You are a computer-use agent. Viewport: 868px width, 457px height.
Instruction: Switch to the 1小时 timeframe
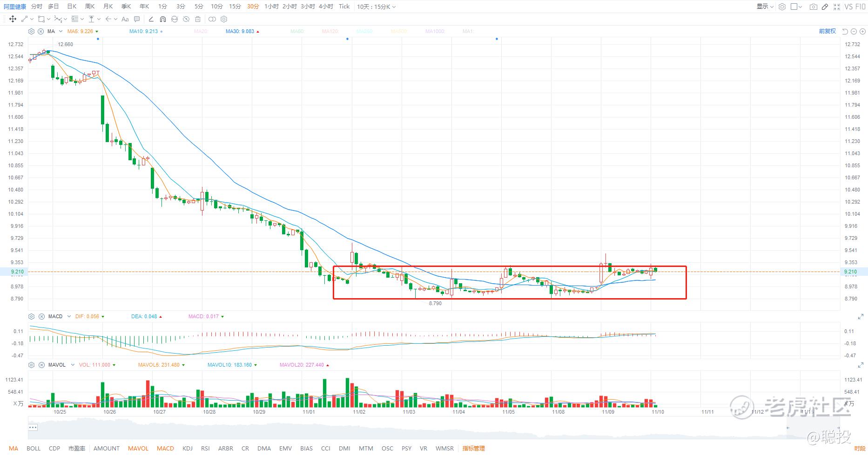point(272,7)
